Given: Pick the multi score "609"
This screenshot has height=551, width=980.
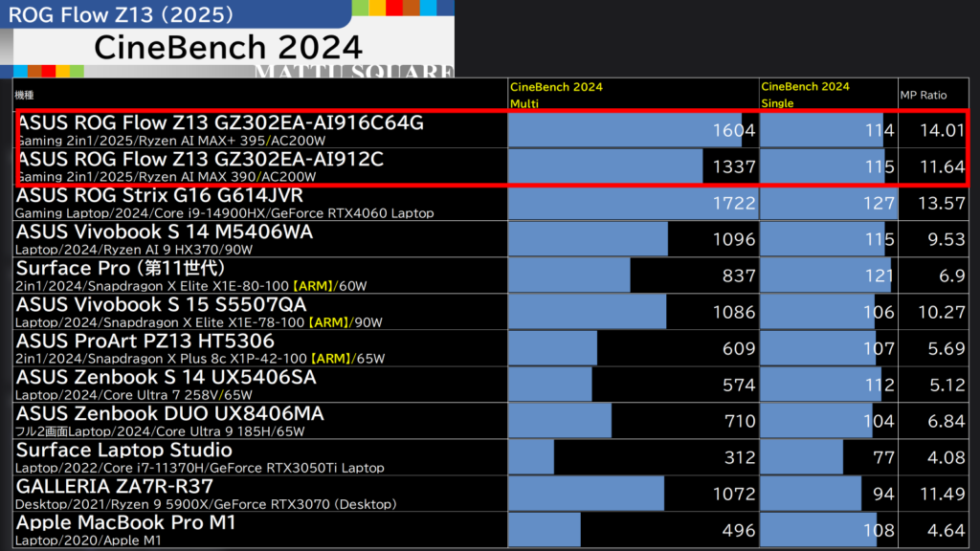Looking at the screenshot, I should [x=739, y=348].
